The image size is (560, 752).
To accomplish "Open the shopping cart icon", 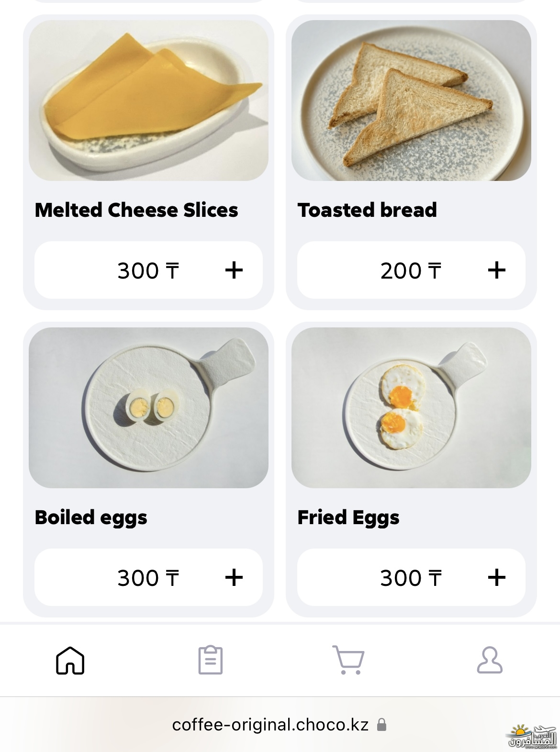I will tap(348, 660).
